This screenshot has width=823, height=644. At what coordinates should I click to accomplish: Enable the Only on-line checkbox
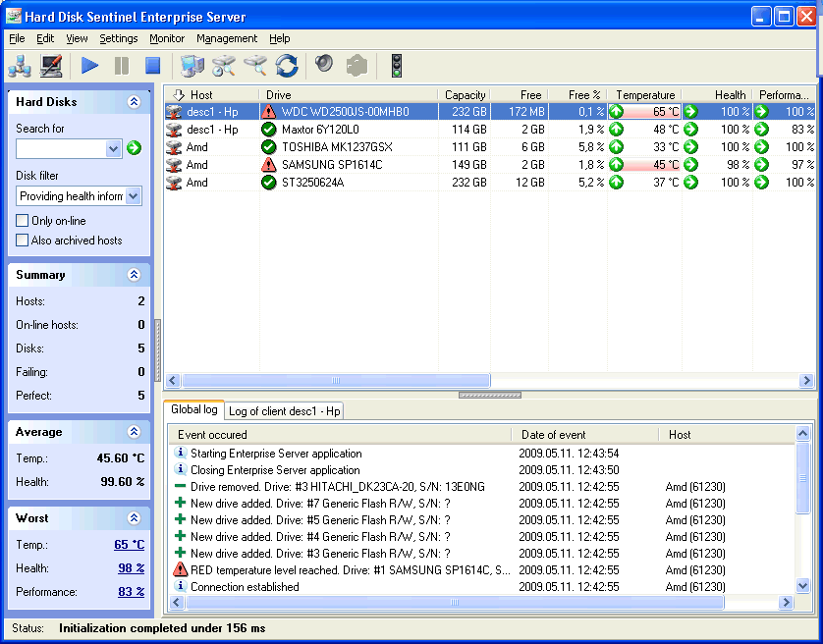click(22, 221)
